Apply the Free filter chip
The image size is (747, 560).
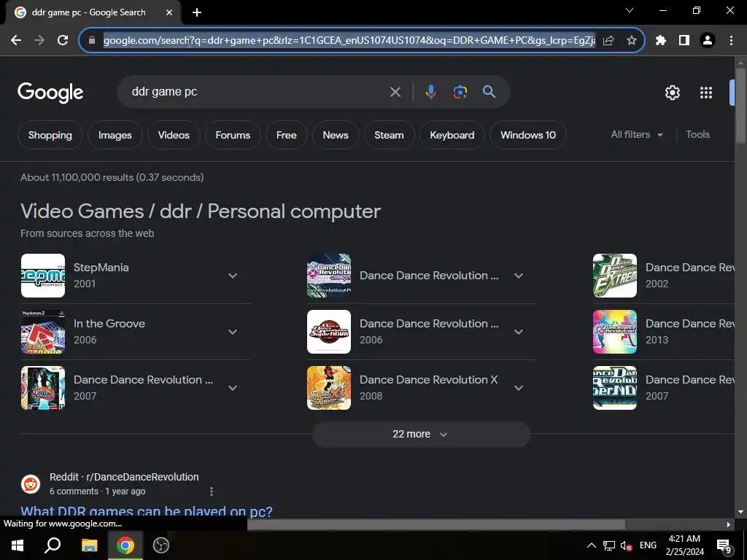pos(286,135)
